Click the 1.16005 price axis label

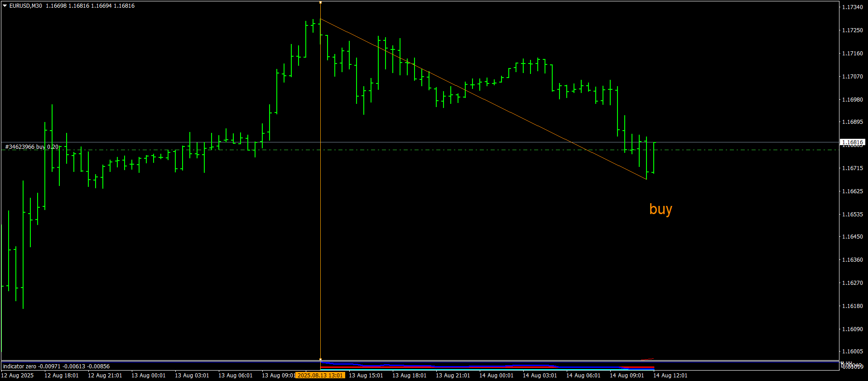(x=852, y=352)
